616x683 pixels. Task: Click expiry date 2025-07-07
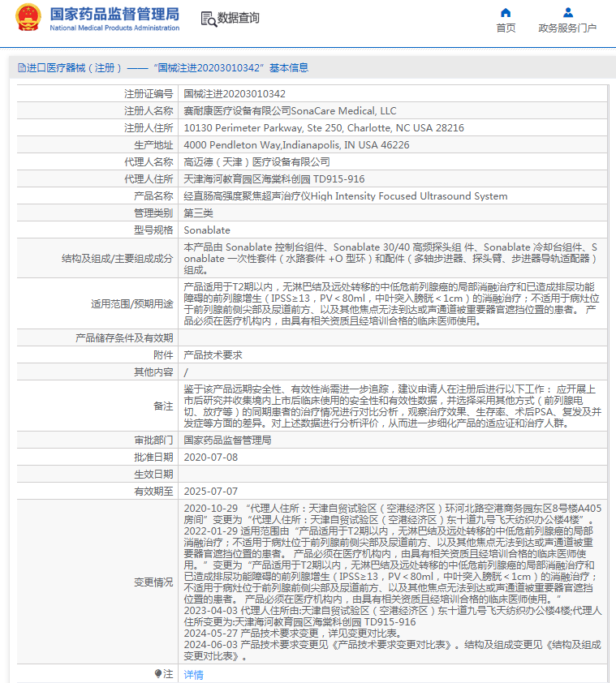tap(211, 492)
